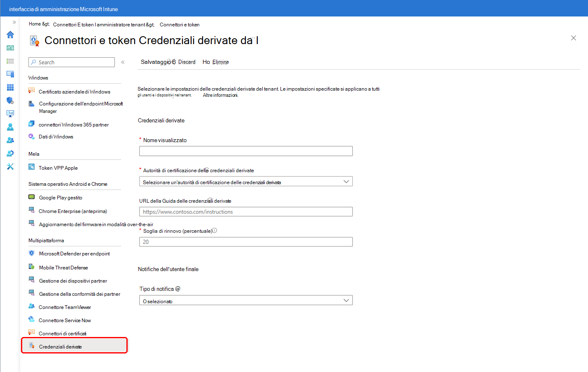Expand the left navigation rail
The width and height of the screenshot is (588, 372).
point(14,22)
